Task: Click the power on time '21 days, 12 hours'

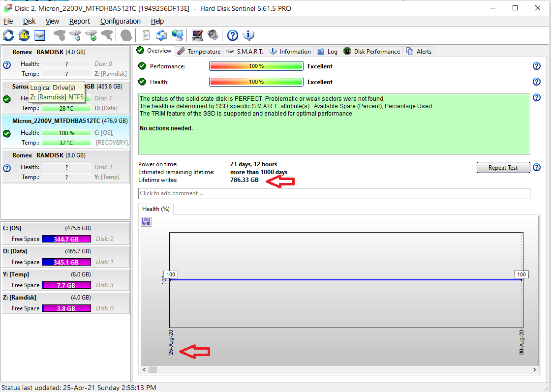Action: (253, 164)
